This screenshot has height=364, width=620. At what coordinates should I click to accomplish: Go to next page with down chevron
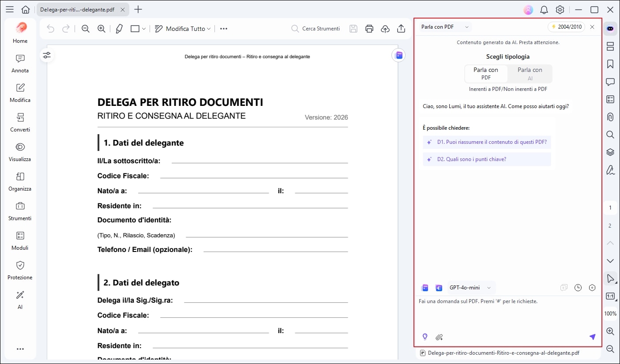pos(610,261)
